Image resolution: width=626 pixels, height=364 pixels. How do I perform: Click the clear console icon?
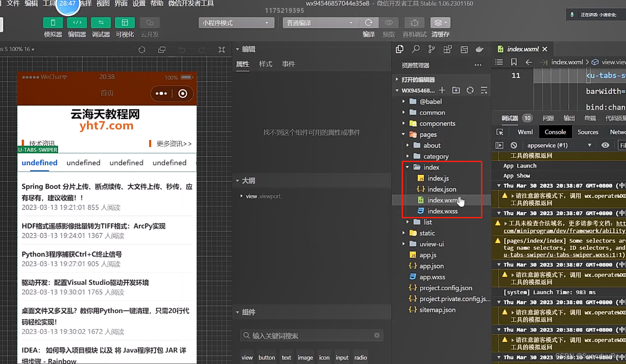point(514,145)
